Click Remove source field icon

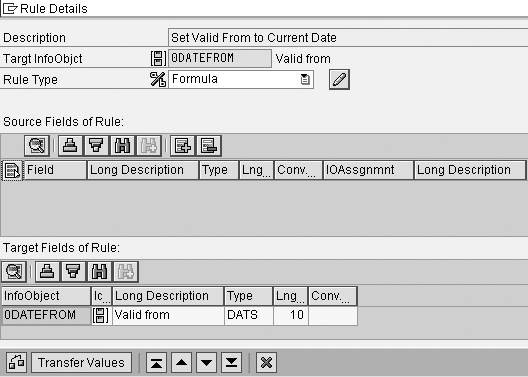point(209,146)
